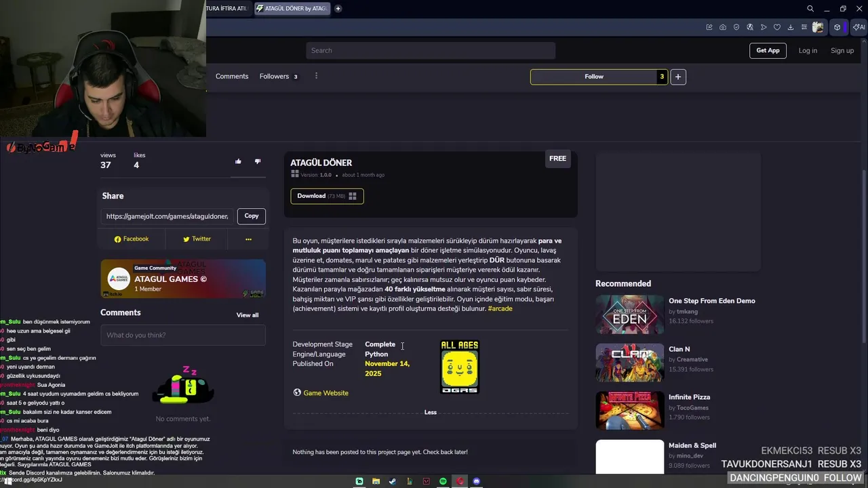Open the ATAGUL GAMES community card

pyautogui.click(x=183, y=279)
